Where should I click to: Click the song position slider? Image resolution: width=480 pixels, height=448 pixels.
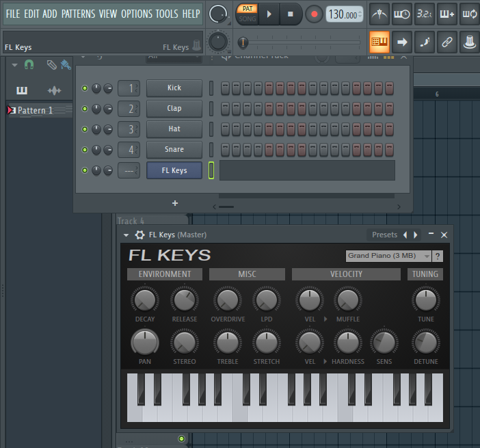click(x=302, y=42)
